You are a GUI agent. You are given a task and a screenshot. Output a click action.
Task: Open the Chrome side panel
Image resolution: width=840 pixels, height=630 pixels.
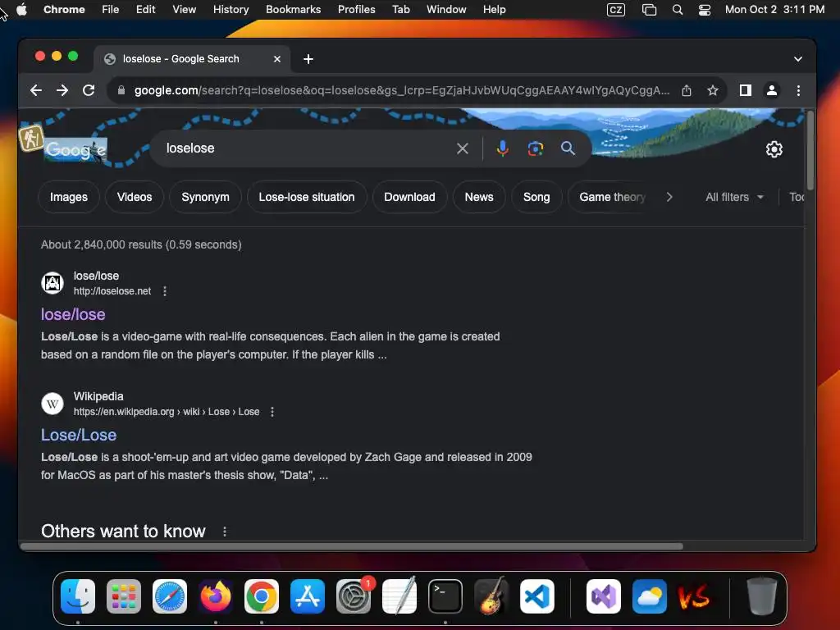[745, 90]
